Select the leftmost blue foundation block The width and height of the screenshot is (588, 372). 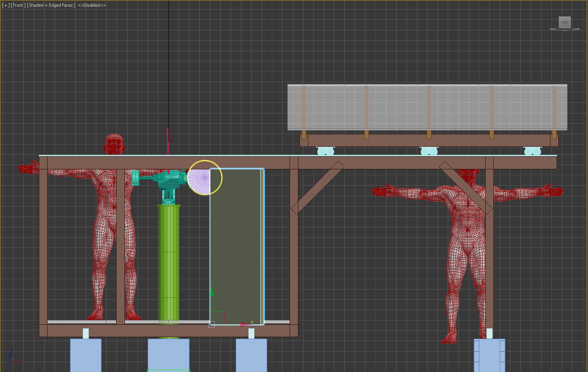click(x=86, y=355)
